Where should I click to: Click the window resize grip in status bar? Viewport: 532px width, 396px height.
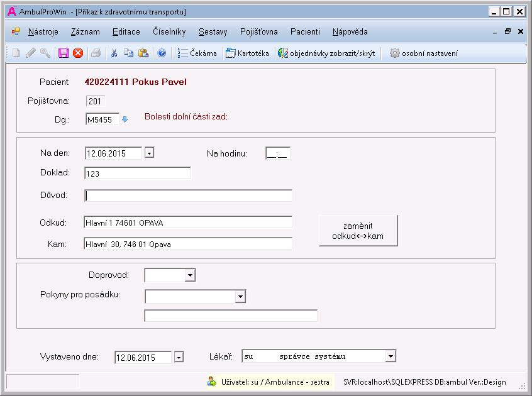(x=522, y=386)
